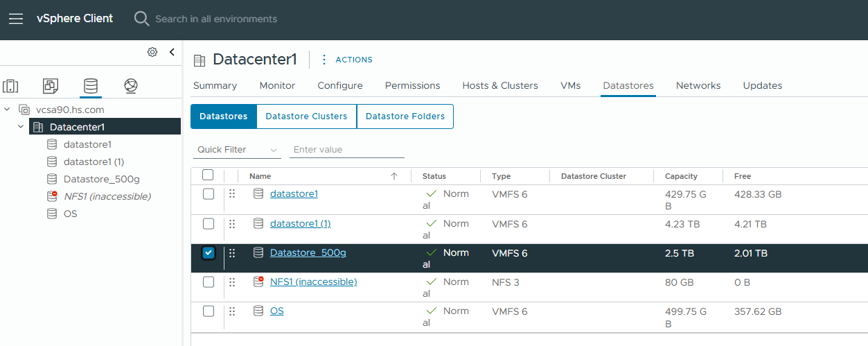Open the NFS1 (inaccessible) link in table
The height and width of the screenshot is (346, 868).
314,282
